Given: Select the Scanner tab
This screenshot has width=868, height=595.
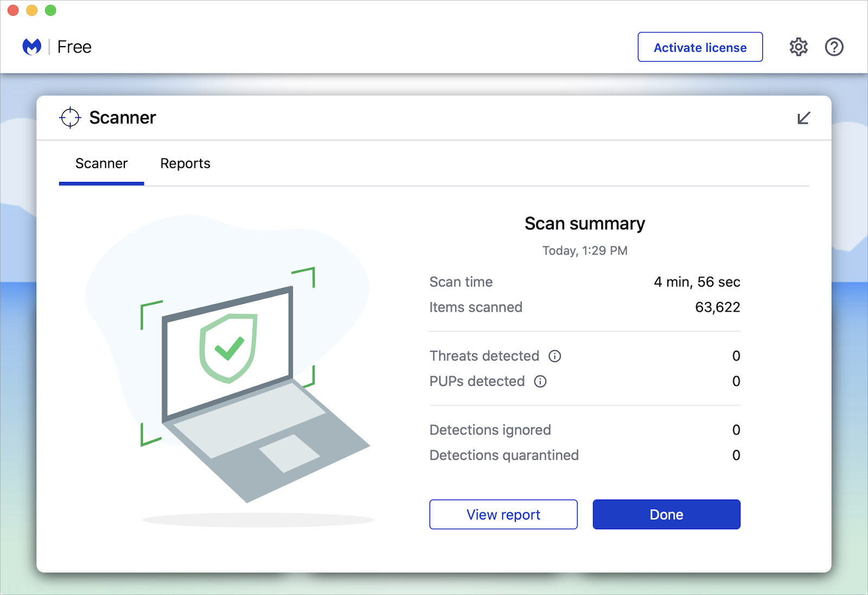Looking at the screenshot, I should click(x=101, y=163).
